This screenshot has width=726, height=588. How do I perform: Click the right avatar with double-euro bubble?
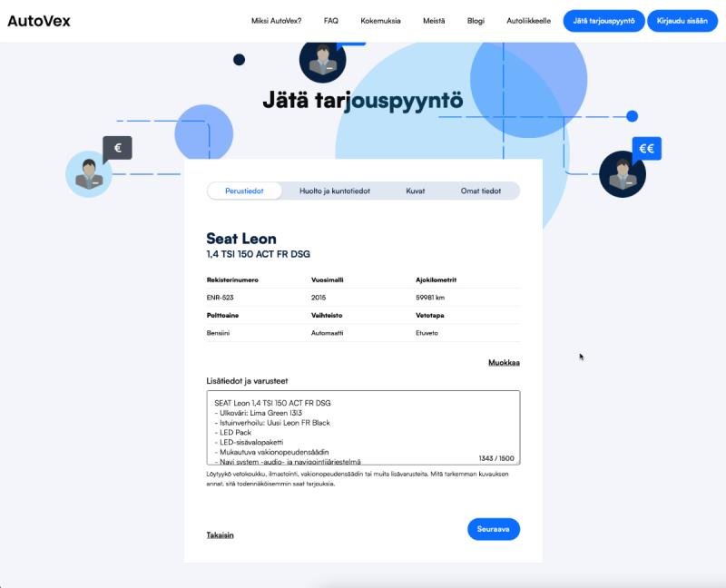click(623, 174)
